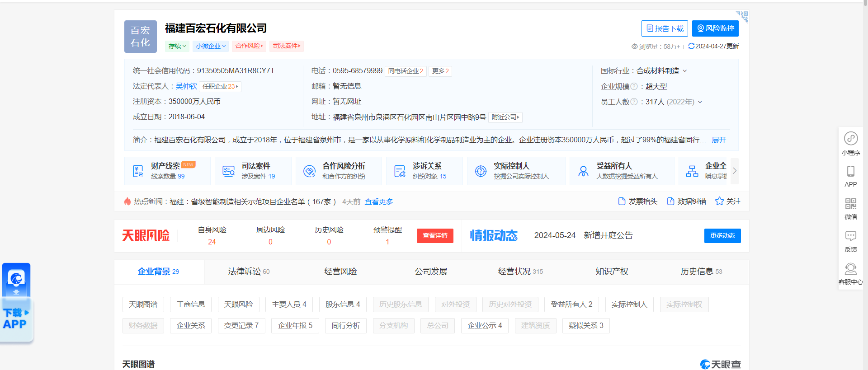Switch to the 经营状况 tab
This screenshot has width=868, height=370.
pyautogui.click(x=520, y=272)
